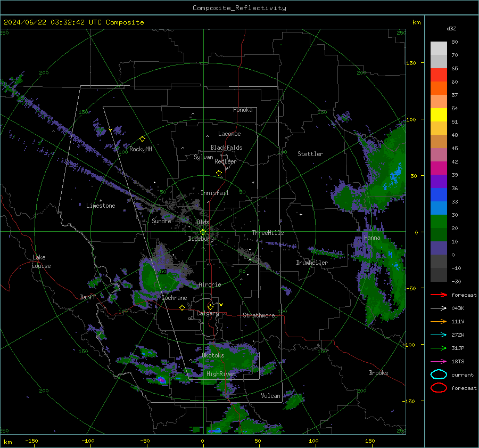Viewport: 479px width, 448px height.
Task: Click the Limestone label
Action: point(101,206)
